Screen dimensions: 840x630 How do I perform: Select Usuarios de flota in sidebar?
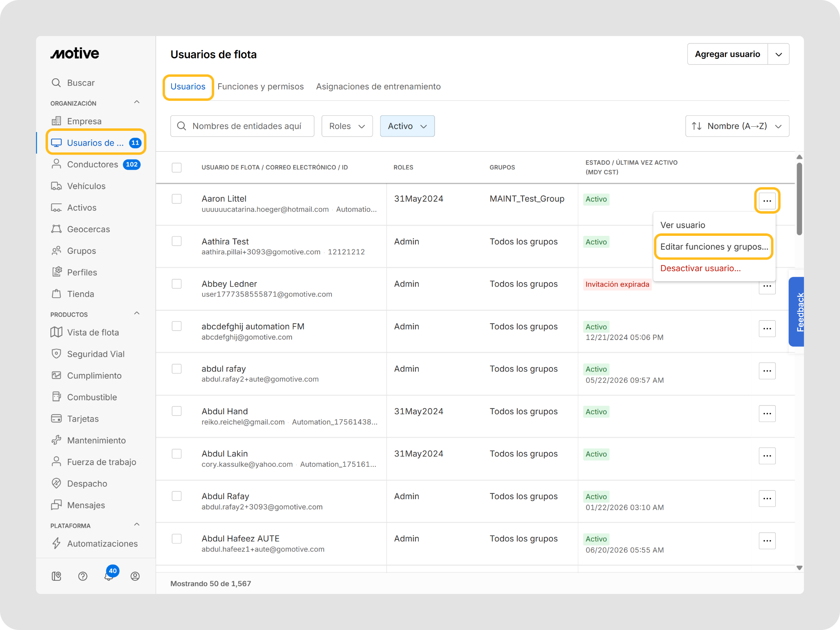(96, 142)
